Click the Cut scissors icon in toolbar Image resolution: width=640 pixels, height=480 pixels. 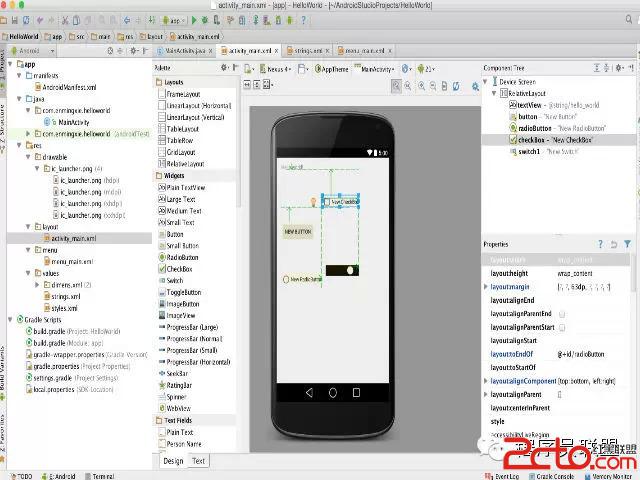coord(65,20)
